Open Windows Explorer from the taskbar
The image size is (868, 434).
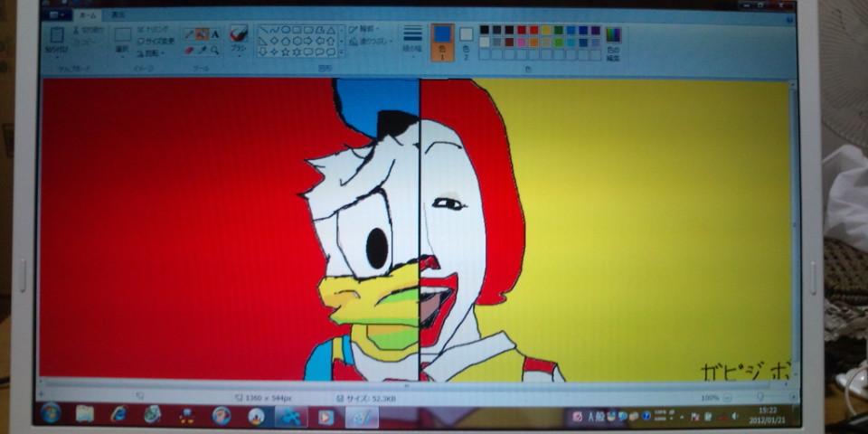click(x=85, y=414)
